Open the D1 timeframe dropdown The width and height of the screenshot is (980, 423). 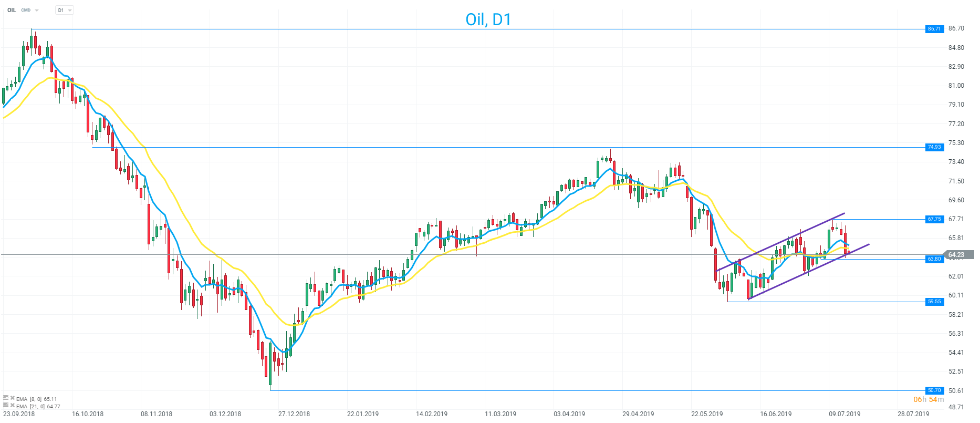tap(65, 10)
